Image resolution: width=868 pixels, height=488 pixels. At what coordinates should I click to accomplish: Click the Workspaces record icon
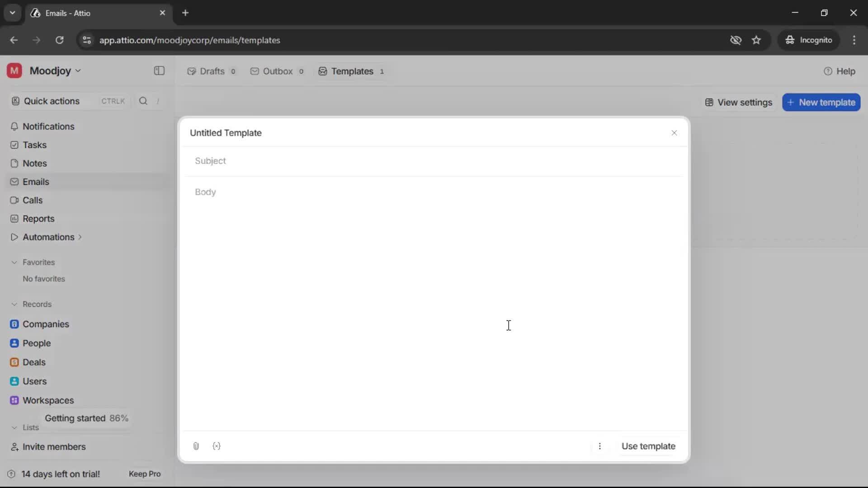coord(14,400)
